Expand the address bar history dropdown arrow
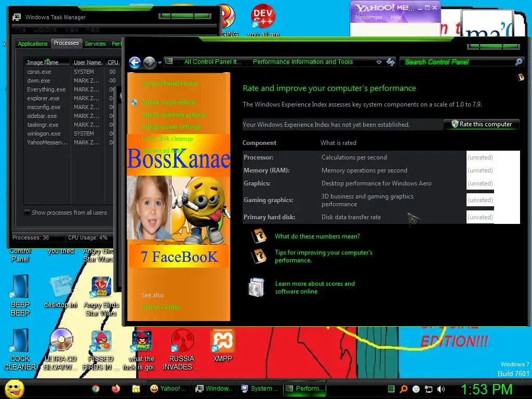 pyautogui.click(x=379, y=62)
